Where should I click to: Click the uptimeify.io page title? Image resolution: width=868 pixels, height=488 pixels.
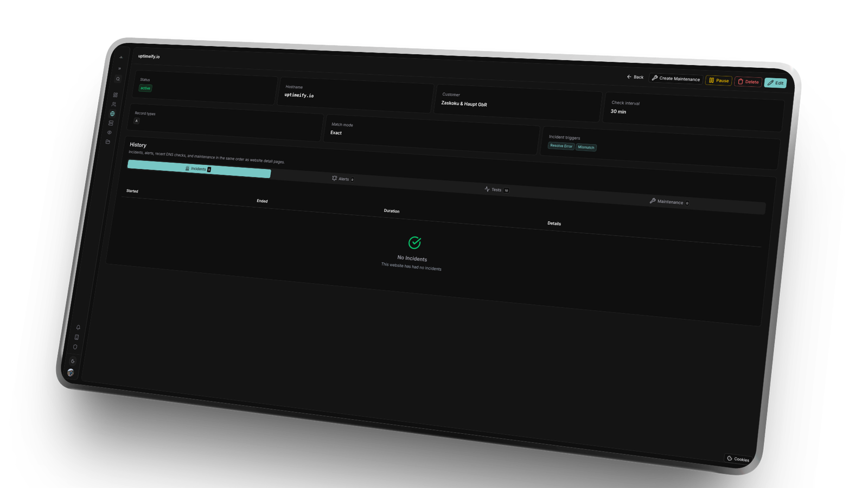coord(149,56)
